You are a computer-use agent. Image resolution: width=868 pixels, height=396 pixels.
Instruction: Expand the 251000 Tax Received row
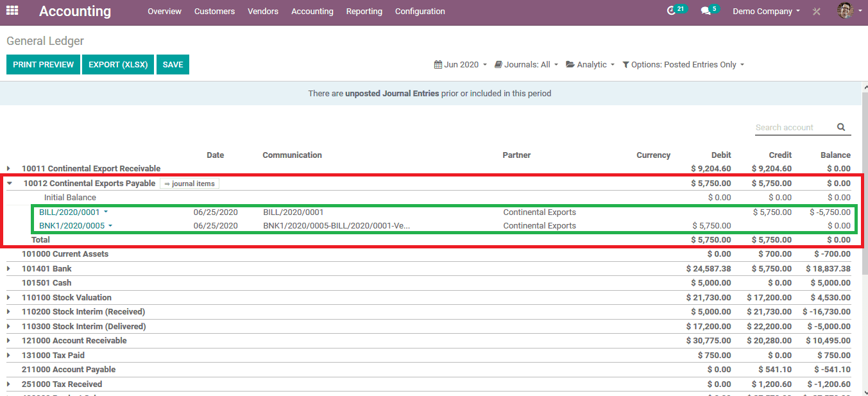point(8,384)
